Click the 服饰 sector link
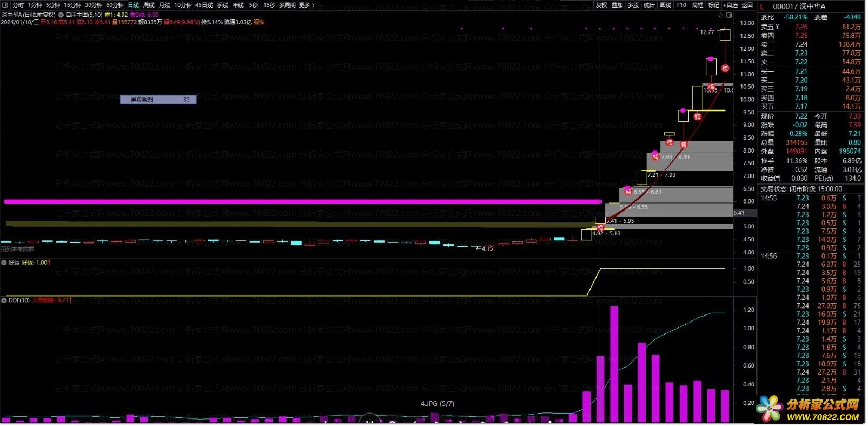Viewport: 868px width, 426px height. (x=259, y=22)
